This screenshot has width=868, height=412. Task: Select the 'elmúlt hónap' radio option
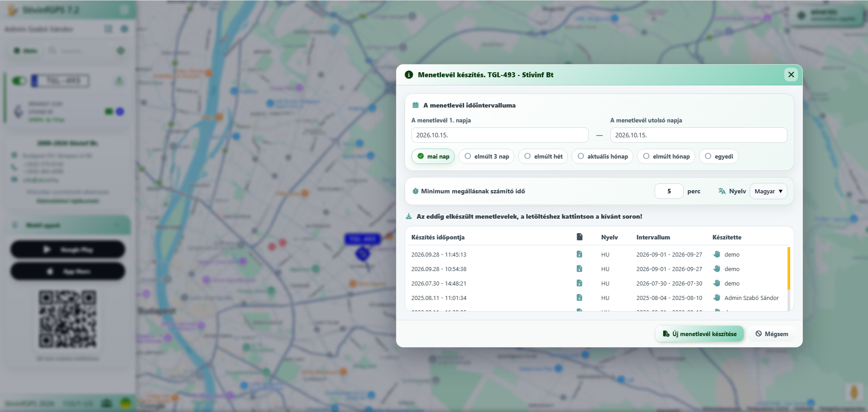(x=666, y=156)
